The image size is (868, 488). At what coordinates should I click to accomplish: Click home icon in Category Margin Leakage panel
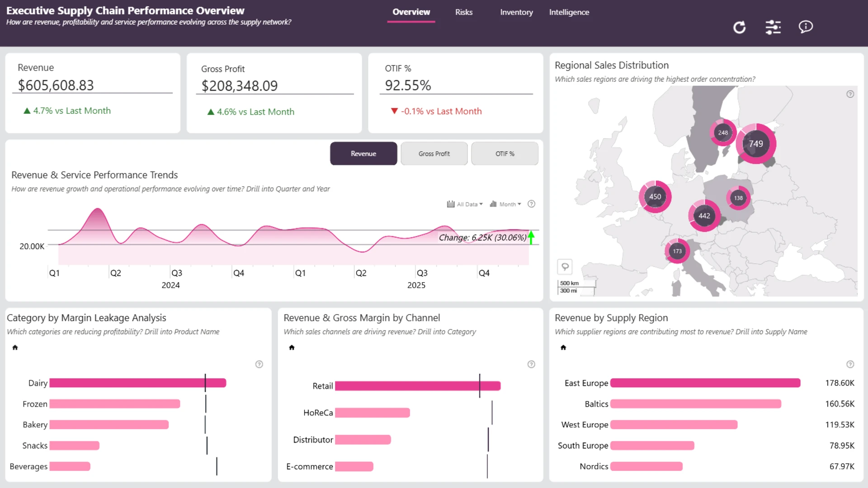(x=15, y=347)
